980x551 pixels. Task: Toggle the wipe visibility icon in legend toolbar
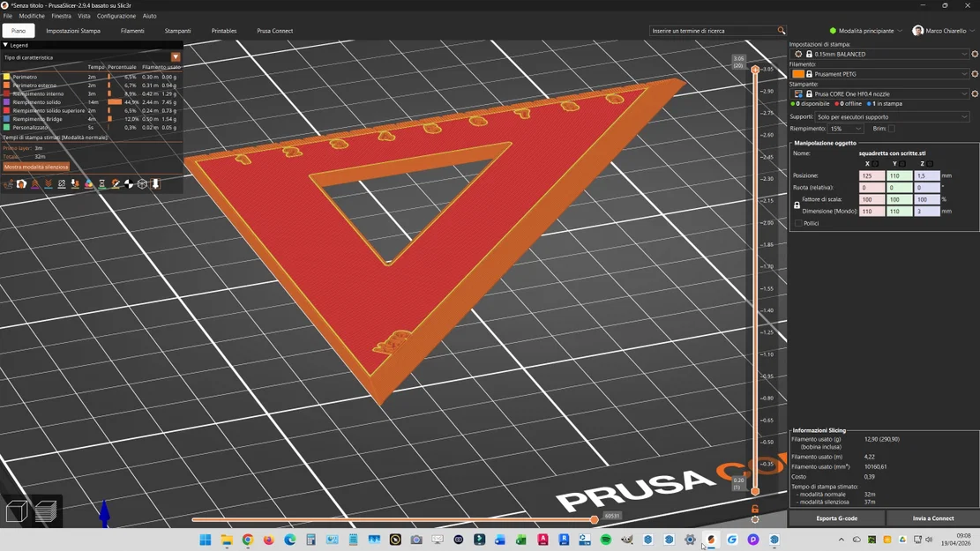pos(21,183)
